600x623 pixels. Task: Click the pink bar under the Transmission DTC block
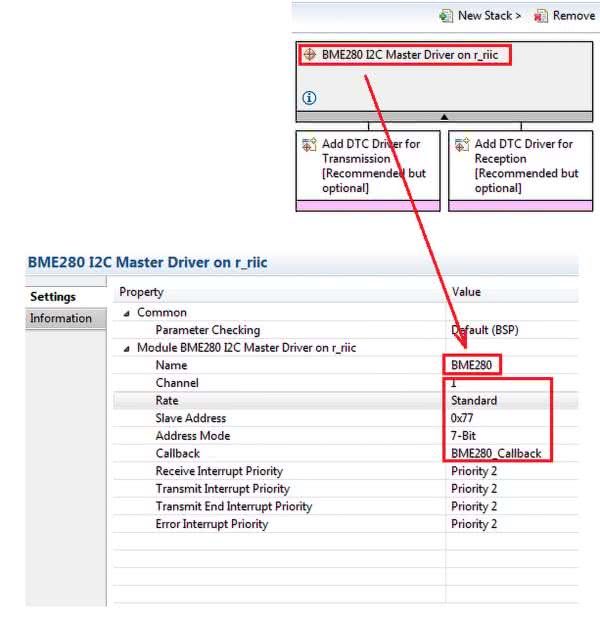coord(368,205)
